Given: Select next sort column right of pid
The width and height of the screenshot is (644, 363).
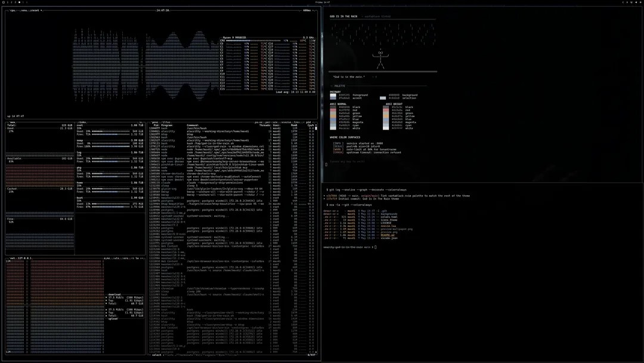Looking at the screenshot, I should tap(312, 122).
